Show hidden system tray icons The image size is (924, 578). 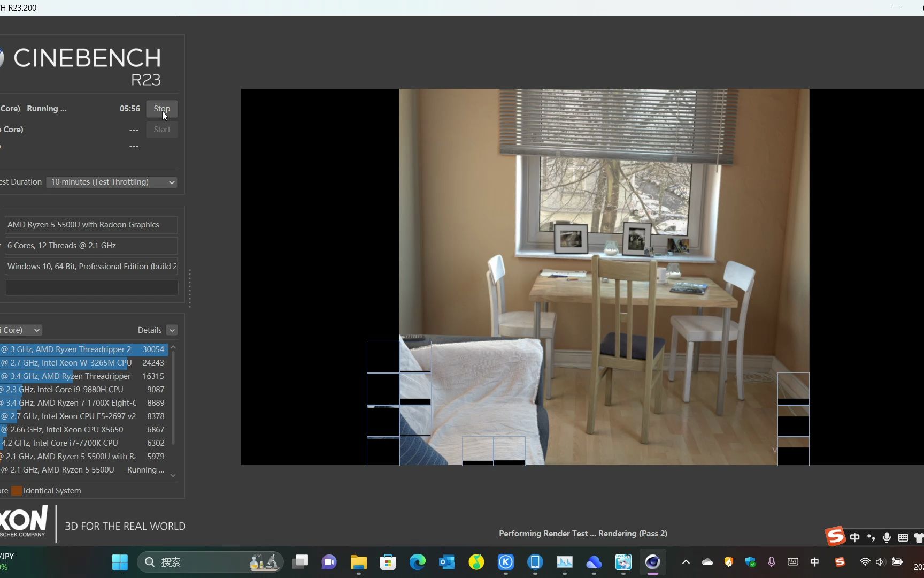coord(686,562)
